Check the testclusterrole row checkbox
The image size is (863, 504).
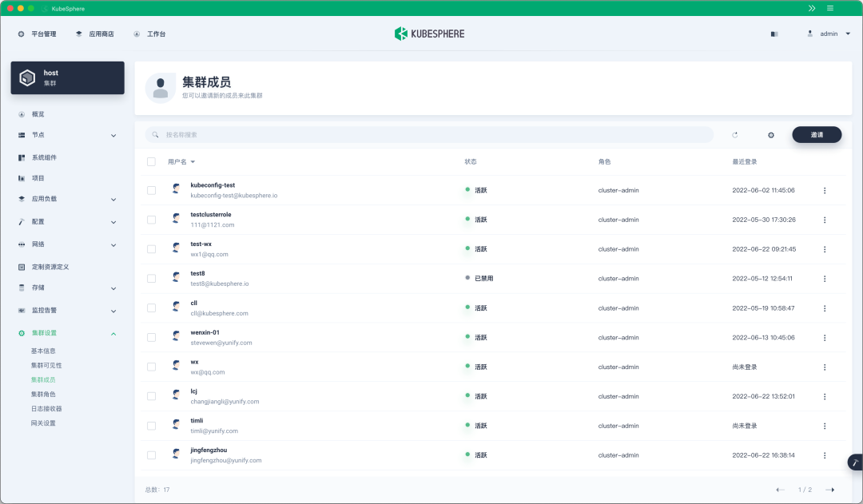pos(151,220)
